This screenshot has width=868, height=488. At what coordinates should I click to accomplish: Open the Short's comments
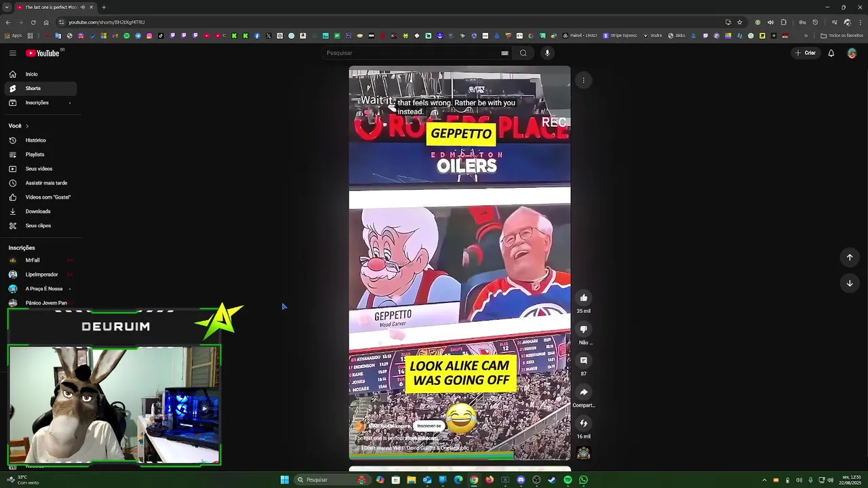pyautogui.click(x=583, y=361)
